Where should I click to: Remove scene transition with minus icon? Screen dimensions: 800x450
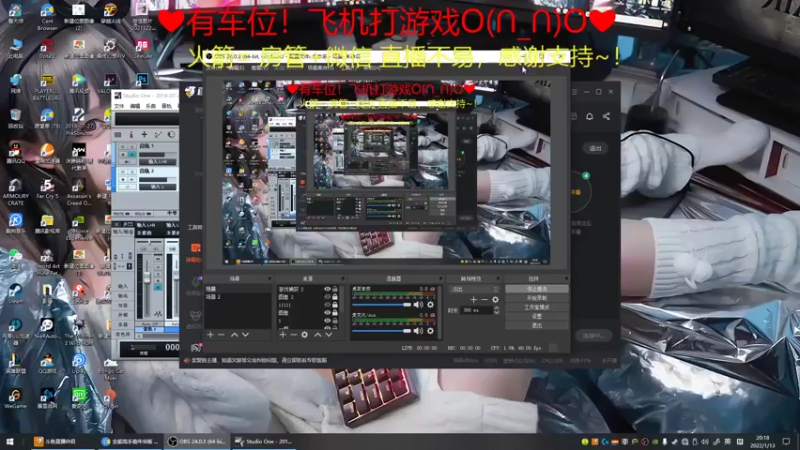pos(485,300)
